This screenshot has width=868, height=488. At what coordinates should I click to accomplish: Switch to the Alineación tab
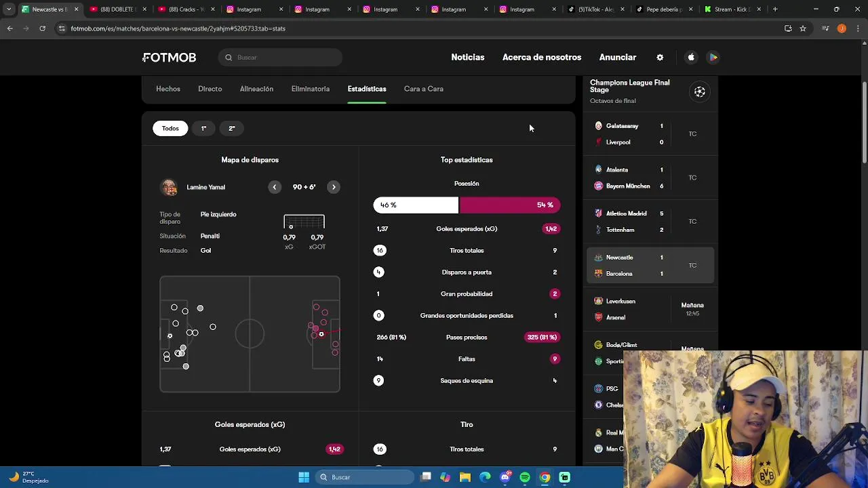(256, 89)
